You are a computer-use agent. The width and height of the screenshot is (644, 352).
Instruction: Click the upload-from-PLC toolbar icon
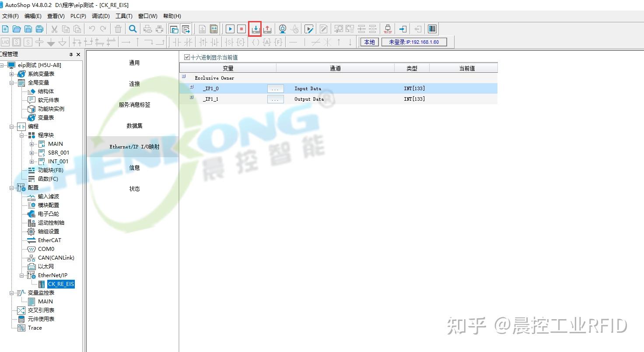click(267, 28)
